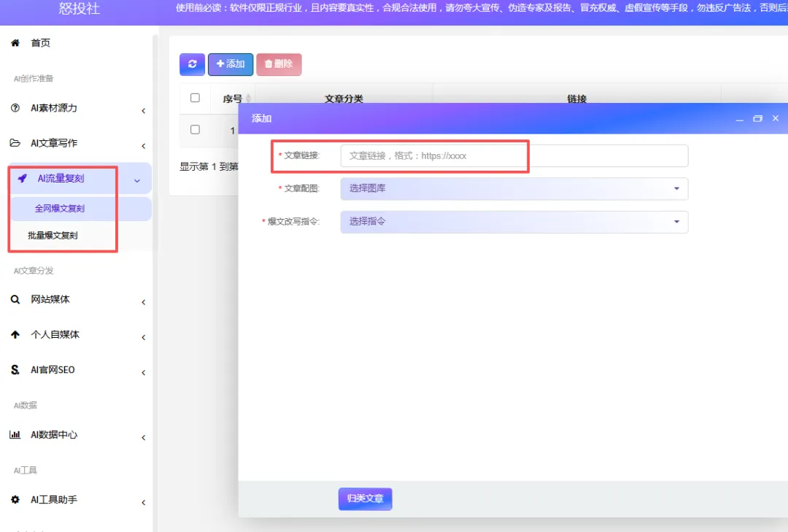Click the folder icon next to AI文章写作
788x532 pixels.
16,144
